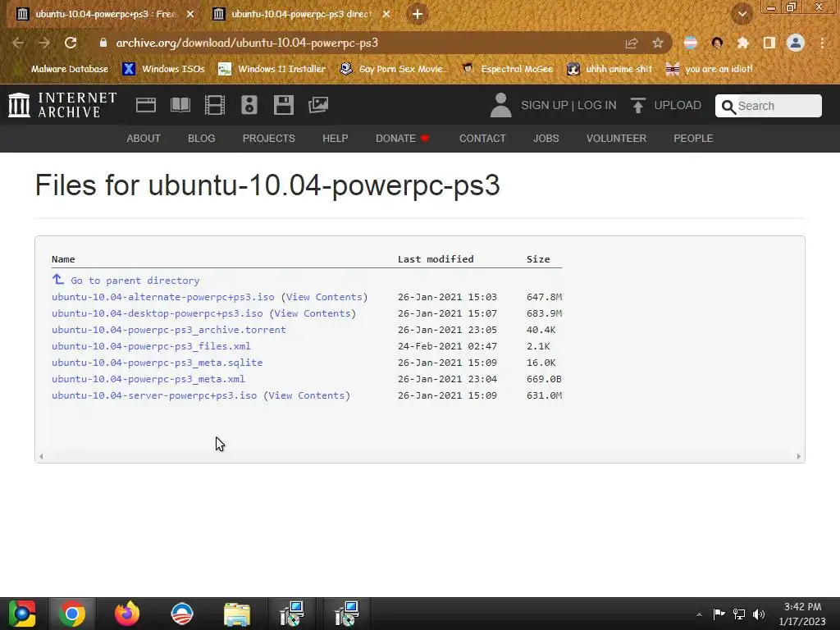Select the ubuntu-10.04-powerpc-ps3 directory tab
The height and width of the screenshot is (630, 840).
[x=301, y=14]
